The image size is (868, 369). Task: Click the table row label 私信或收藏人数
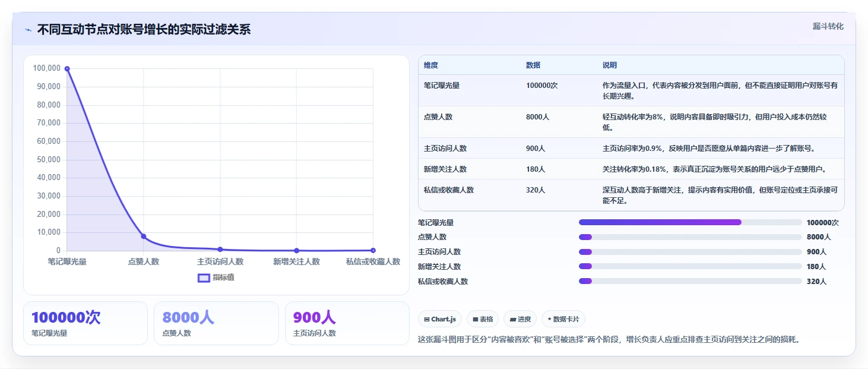pos(449,190)
